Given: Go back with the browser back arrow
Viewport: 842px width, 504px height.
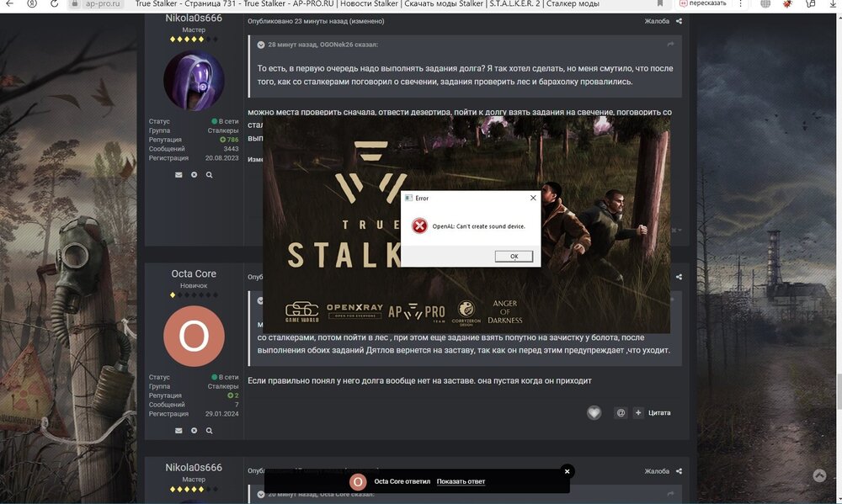Looking at the screenshot, I should tap(9, 3).
